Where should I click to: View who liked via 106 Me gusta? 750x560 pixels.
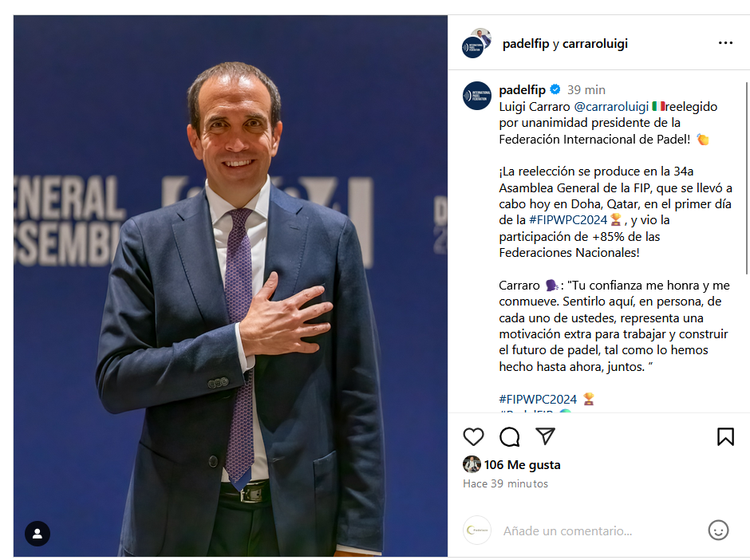[x=522, y=465]
